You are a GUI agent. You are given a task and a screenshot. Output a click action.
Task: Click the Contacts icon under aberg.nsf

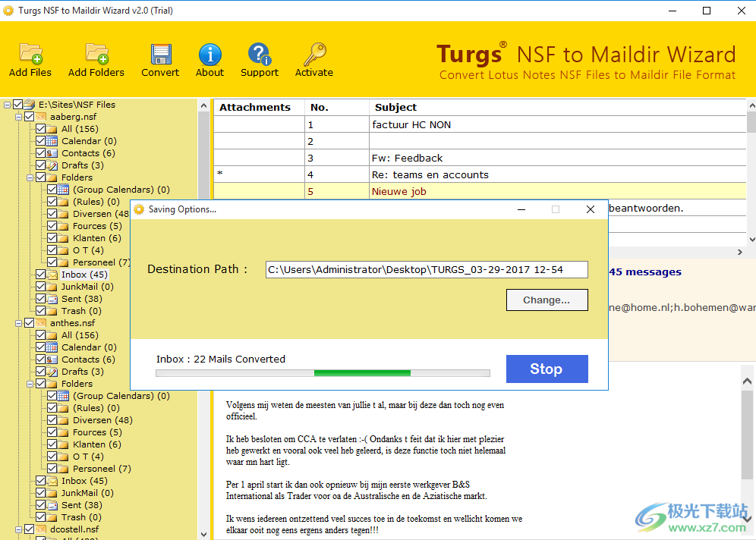point(52,153)
